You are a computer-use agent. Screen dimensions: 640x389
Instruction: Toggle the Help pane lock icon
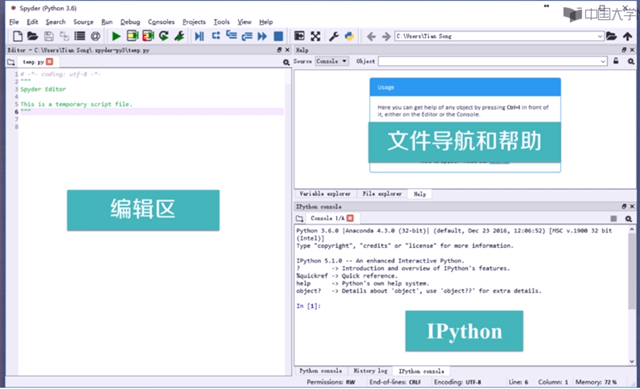pyautogui.click(x=616, y=61)
